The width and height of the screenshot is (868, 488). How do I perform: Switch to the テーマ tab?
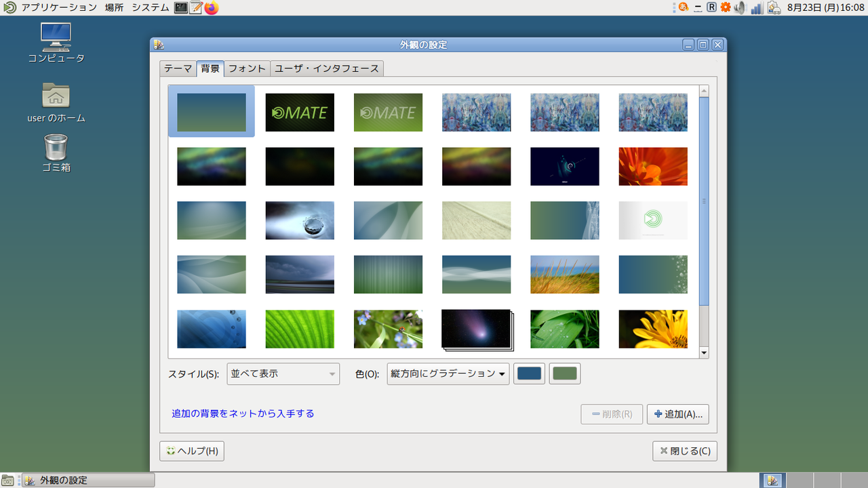click(x=178, y=68)
